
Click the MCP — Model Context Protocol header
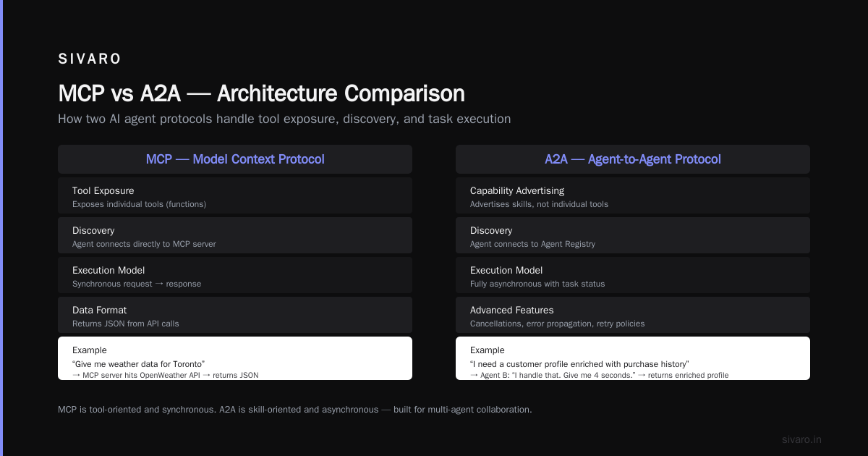(x=235, y=159)
